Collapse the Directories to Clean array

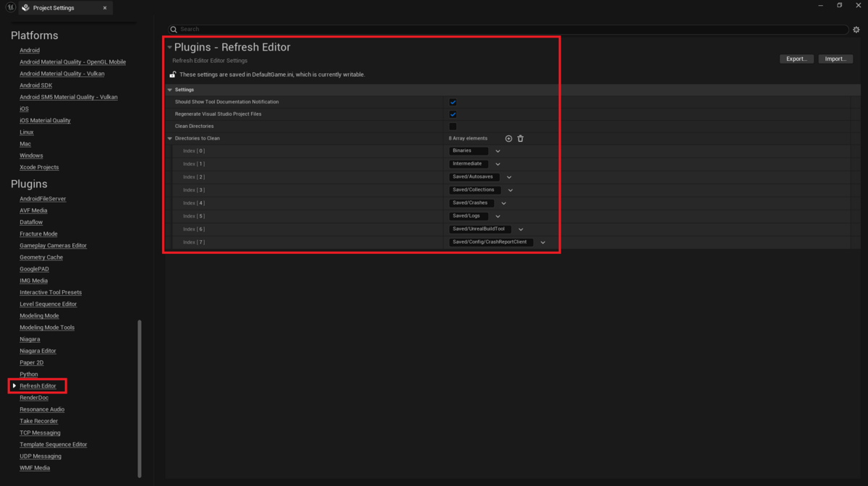[x=170, y=138]
